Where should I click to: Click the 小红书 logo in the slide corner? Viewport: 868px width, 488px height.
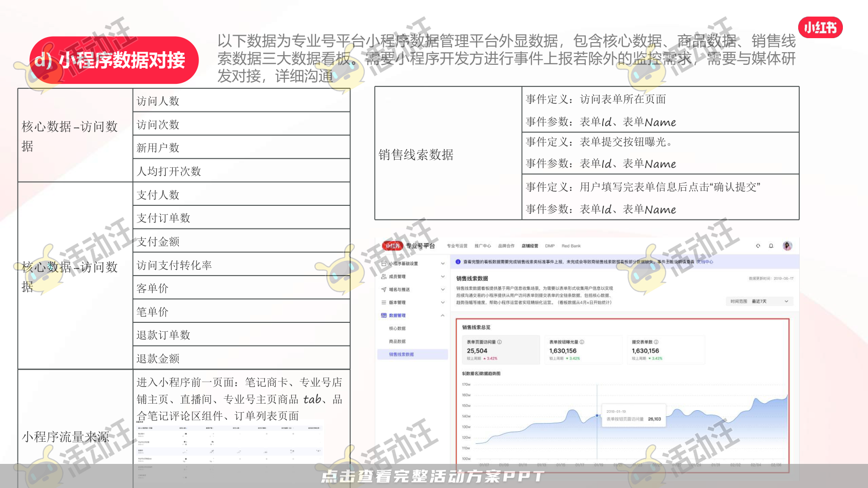click(x=820, y=27)
